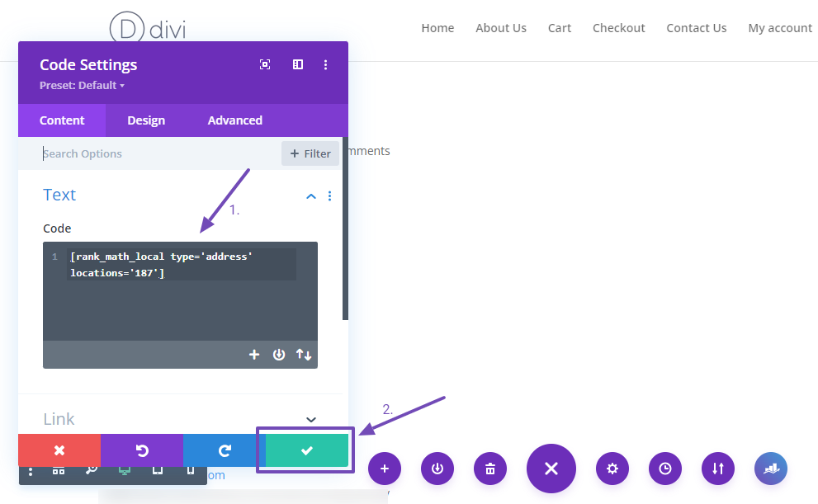This screenshot has width=818, height=504.
Task: Click inside the Code editor area
Action: click(180, 291)
